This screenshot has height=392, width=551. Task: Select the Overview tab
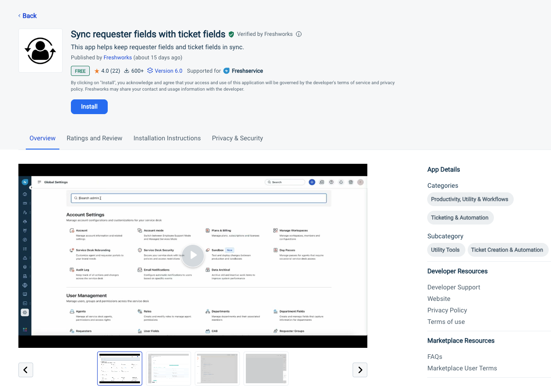[42, 138]
